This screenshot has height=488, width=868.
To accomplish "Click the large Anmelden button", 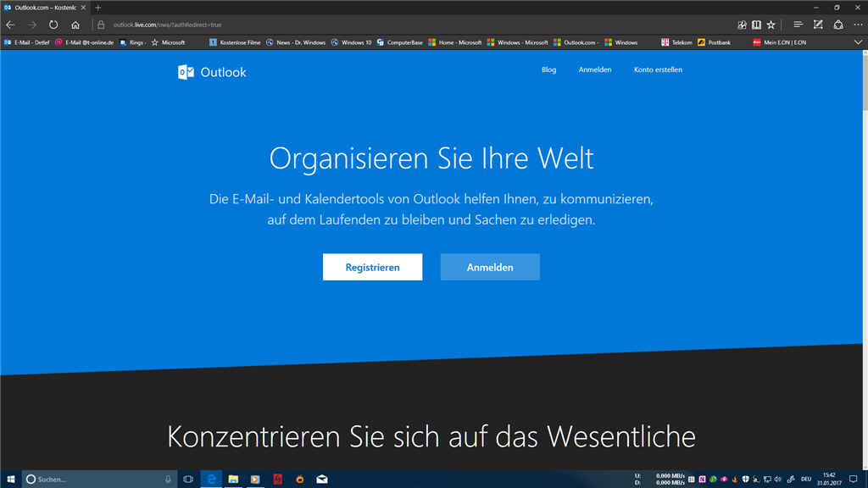I will coord(490,267).
